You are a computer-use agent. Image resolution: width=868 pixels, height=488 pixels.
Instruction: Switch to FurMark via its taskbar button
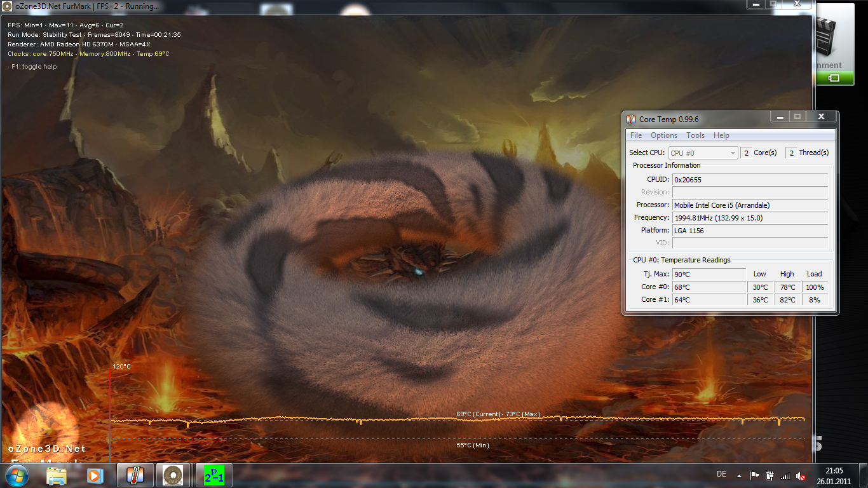(173, 475)
